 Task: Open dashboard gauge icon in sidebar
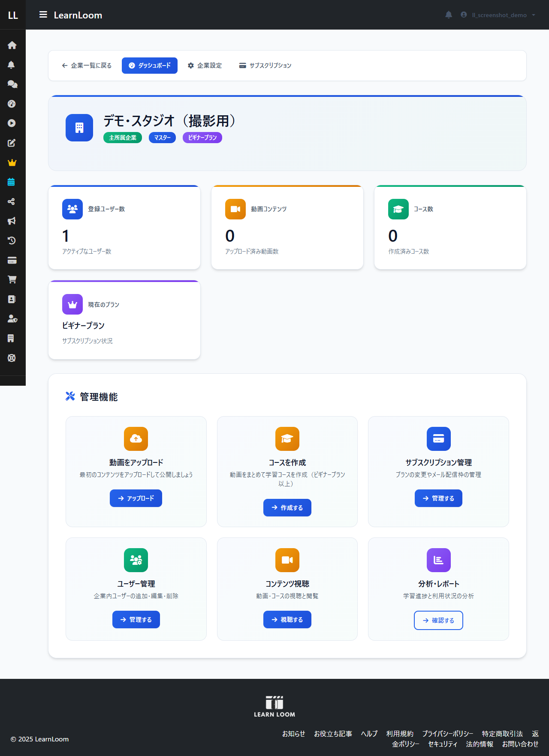12,104
